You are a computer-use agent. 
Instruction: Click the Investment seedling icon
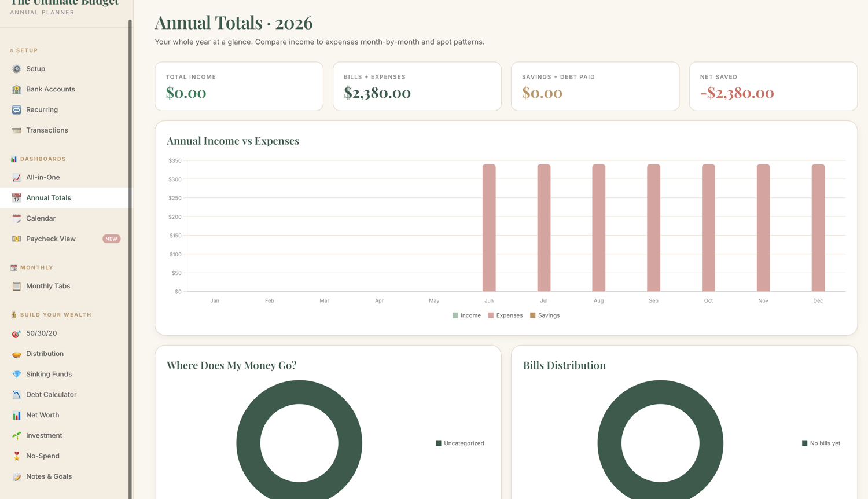(16, 435)
